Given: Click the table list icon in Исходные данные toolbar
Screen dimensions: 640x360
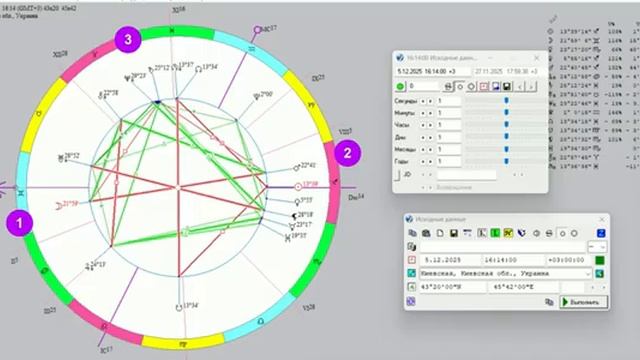Looking at the screenshot, I should 467,233.
